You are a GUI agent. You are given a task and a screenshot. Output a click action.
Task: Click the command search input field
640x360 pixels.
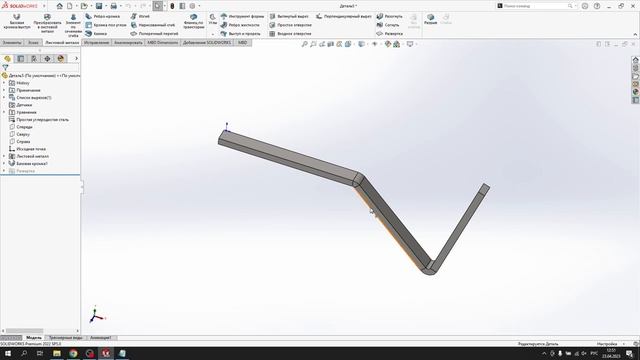pyautogui.click(x=535, y=6)
